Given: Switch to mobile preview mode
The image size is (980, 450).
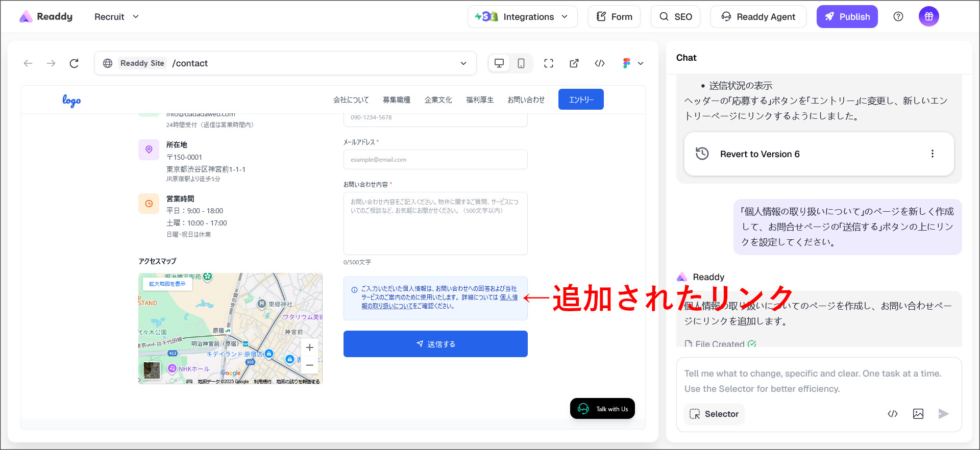Looking at the screenshot, I should [521, 63].
